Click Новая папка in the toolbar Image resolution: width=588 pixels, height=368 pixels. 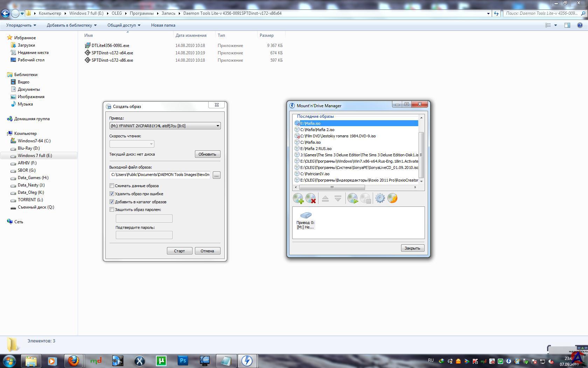[163, 25]
